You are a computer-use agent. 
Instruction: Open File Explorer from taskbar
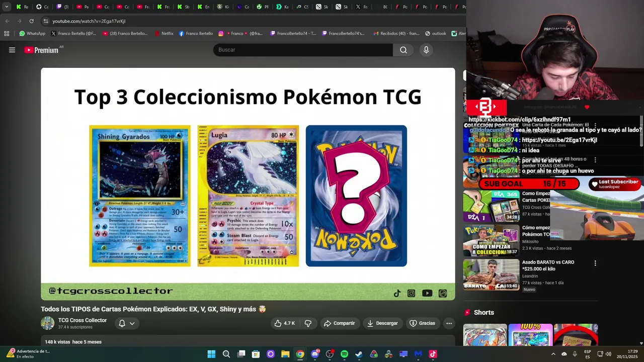tap(285, 354)
